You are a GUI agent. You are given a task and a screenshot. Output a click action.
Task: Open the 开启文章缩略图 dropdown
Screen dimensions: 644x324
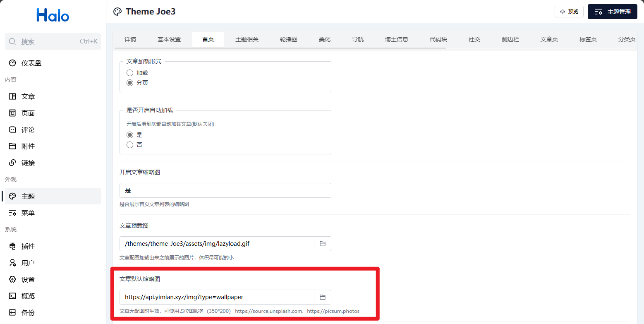coord(225,190)
